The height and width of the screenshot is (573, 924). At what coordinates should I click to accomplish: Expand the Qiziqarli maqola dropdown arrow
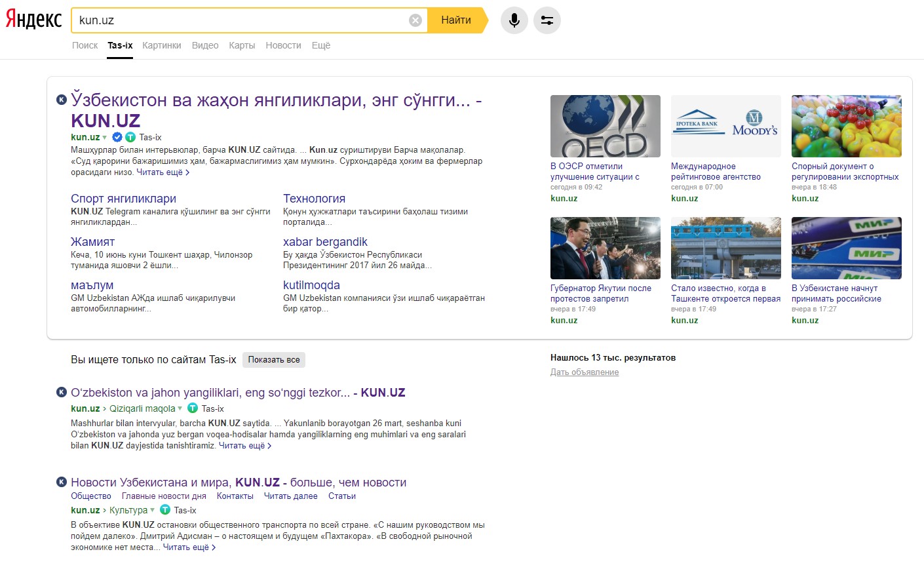pos(180,408)
